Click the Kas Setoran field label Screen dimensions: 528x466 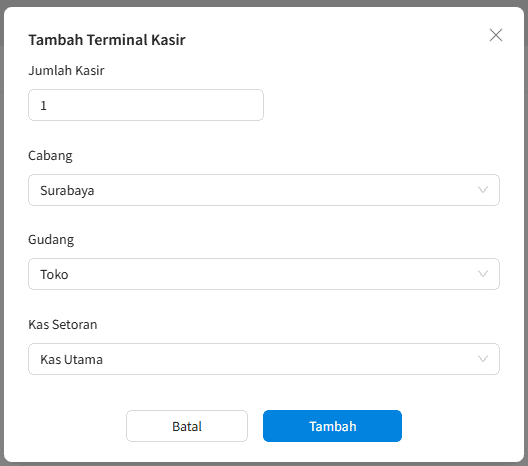click(63, 325)
